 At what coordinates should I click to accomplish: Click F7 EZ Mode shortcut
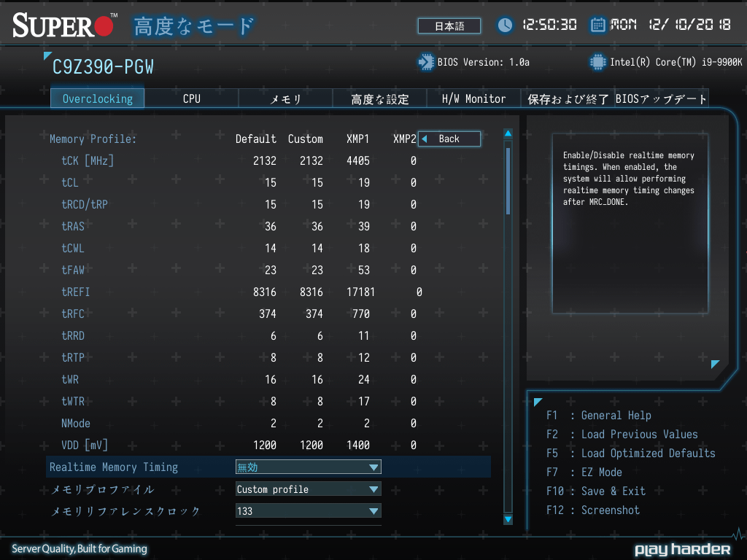(584, 472)
